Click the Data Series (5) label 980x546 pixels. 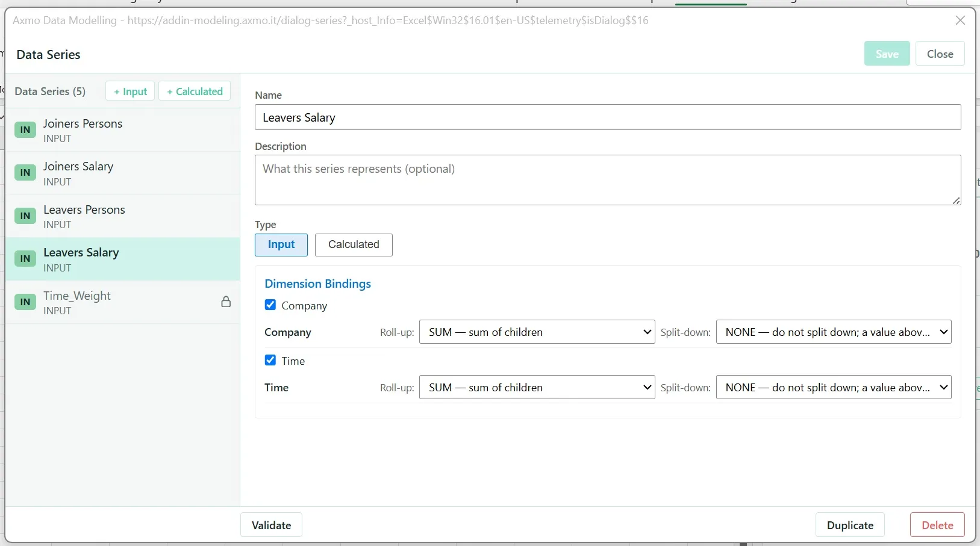pos(50,92)
